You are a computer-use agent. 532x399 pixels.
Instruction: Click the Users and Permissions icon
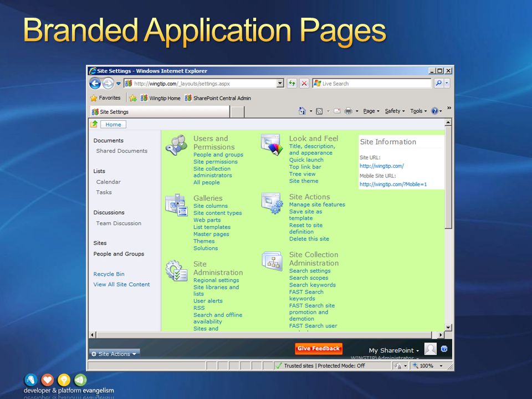(176, 145)
